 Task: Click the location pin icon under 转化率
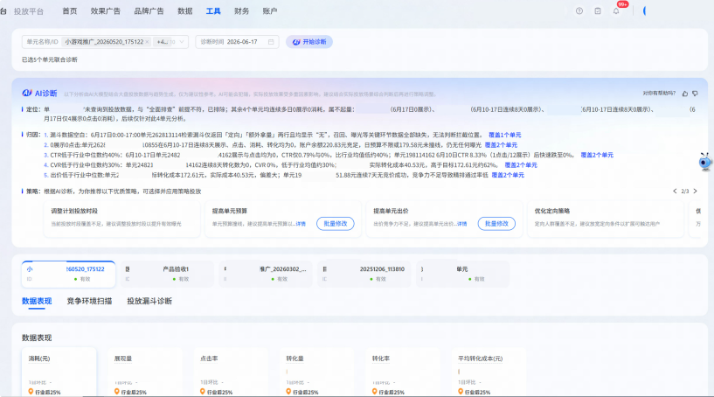coord(374,392)
